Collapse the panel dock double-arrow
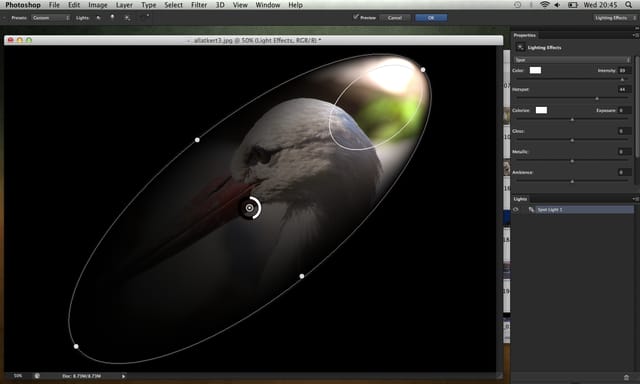The image size is (640, 384). [637, 28]
